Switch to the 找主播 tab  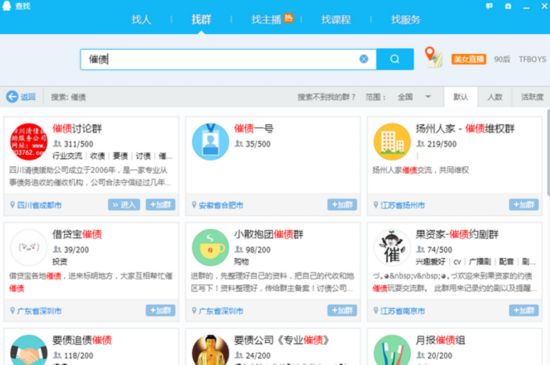tap(266, 20)
